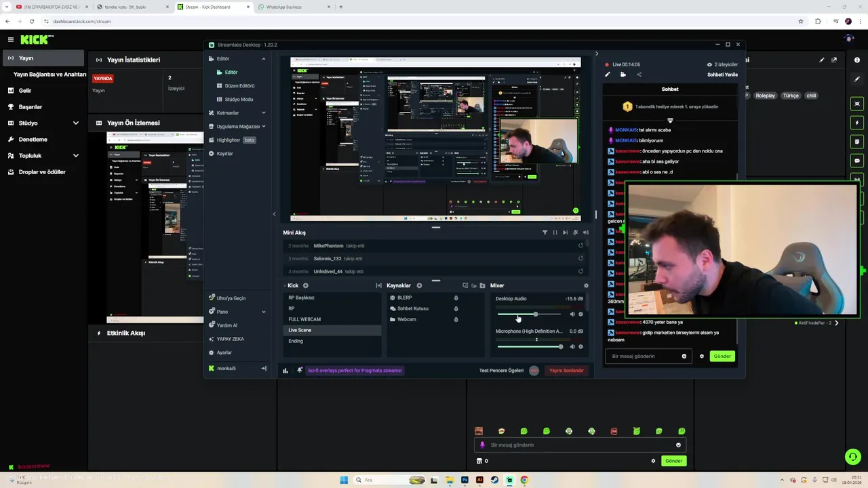This screenshot has height=488, width=868.
Task: Click Sohbeti Yenile link
Action: click(722, 75)
